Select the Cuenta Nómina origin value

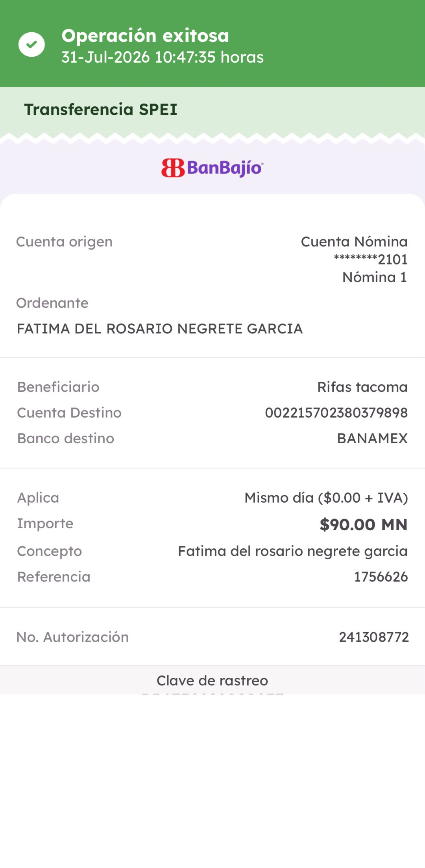(354, 241)
